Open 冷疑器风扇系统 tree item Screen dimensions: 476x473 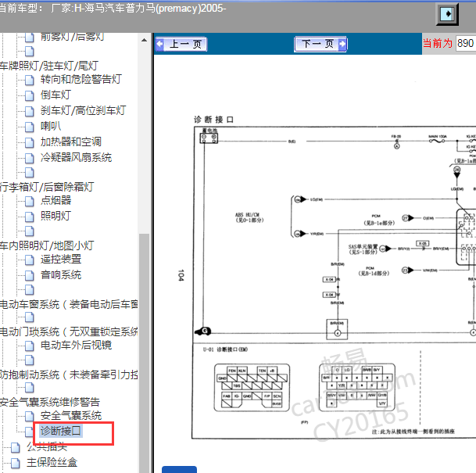76,158
